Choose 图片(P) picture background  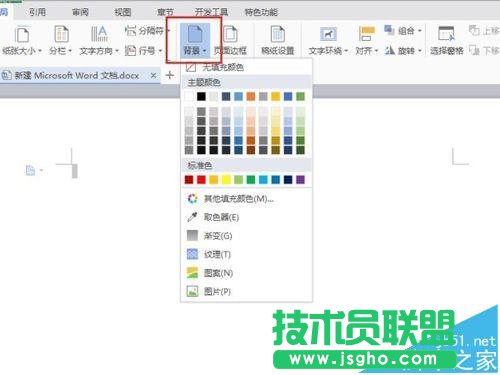click(246, 292)
